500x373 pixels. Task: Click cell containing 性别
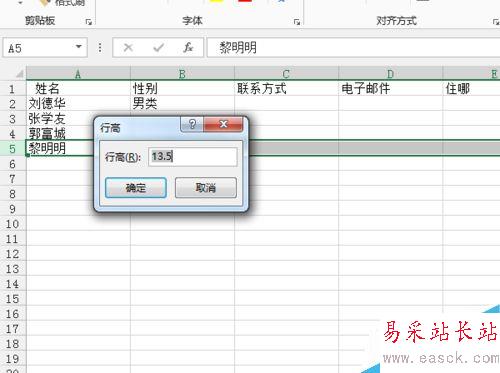(182, 89)
